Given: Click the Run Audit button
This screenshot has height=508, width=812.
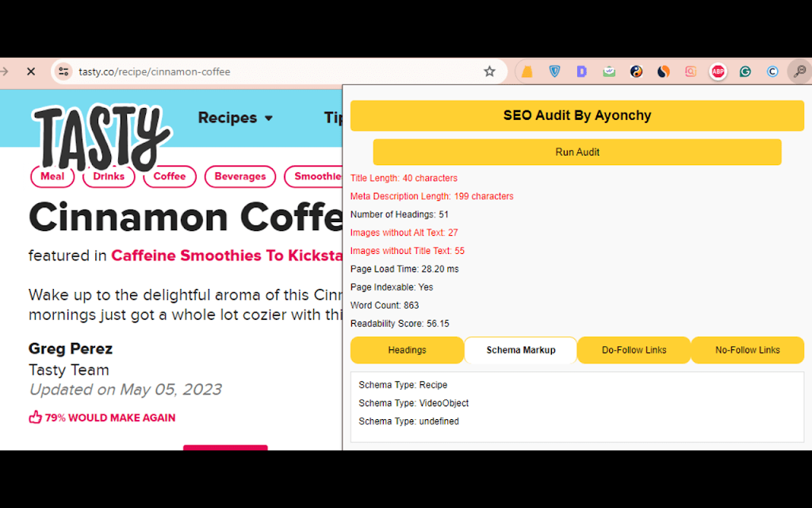Looking at the screenshot, I should pos(577,152).
